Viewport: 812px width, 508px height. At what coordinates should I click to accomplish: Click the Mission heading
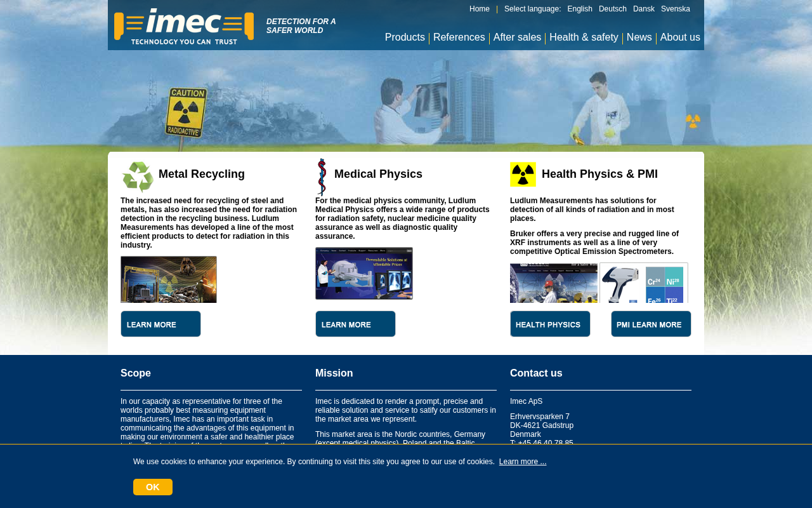point(334,373)
